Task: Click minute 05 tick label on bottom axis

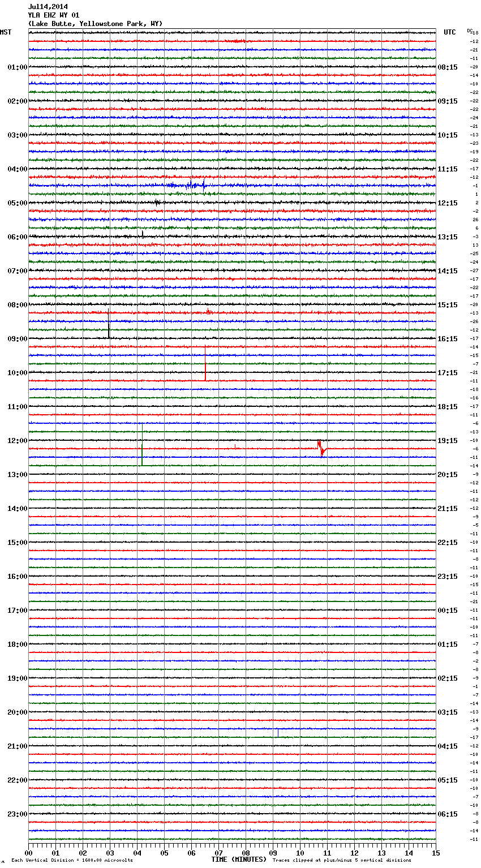Action: 164,853
